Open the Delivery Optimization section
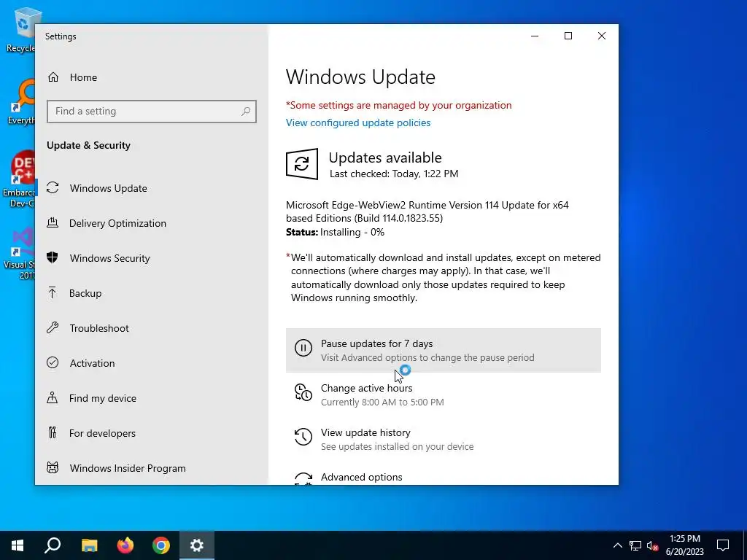This screenshot has width=747, height=560. pos(117,223)
